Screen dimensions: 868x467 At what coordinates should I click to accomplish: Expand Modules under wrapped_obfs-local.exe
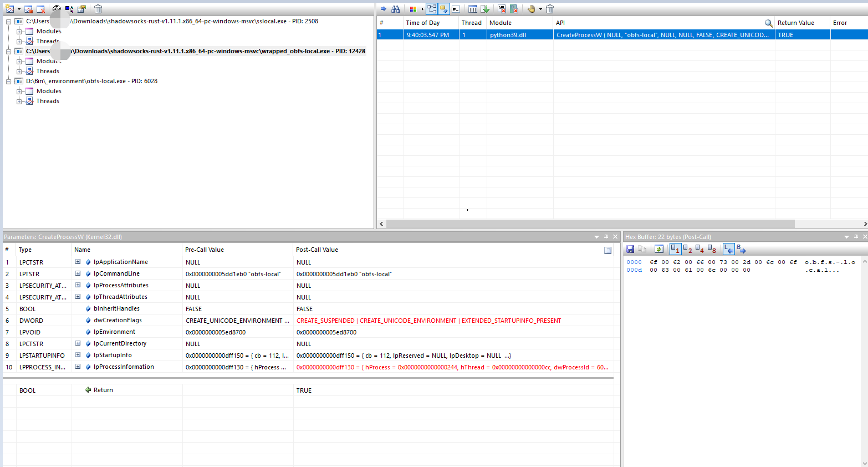pos(19,61)
